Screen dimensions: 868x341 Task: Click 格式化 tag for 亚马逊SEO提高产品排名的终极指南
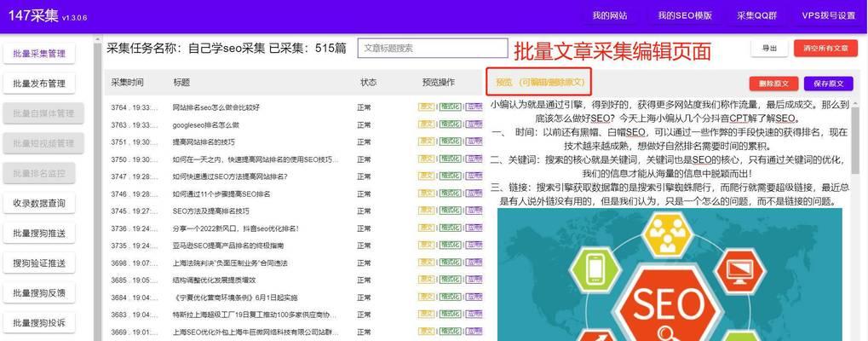pyautogui.click(x=450, y=245)
